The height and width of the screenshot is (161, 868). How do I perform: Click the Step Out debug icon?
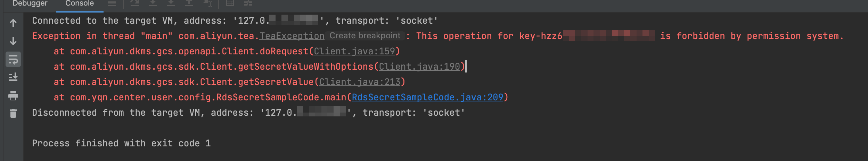tap(189, 3)
